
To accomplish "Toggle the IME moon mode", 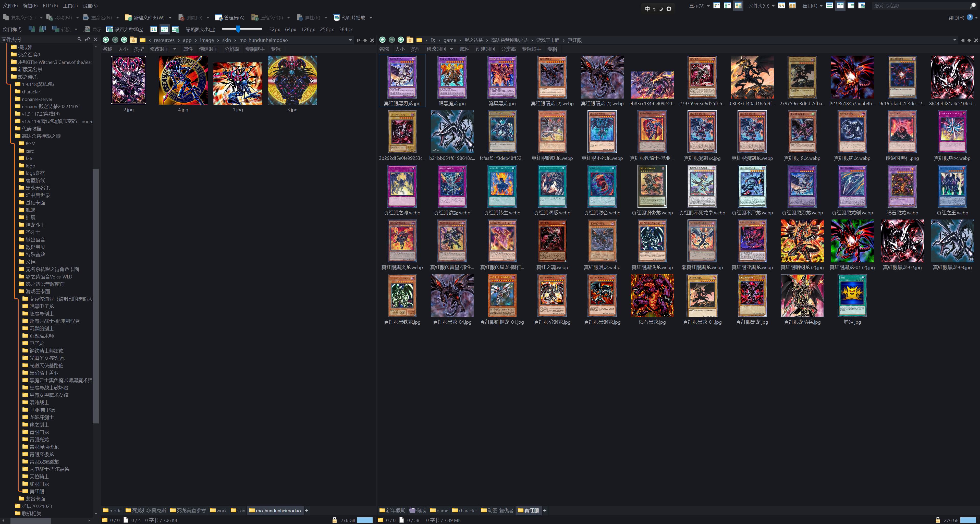I will point(661,9).
